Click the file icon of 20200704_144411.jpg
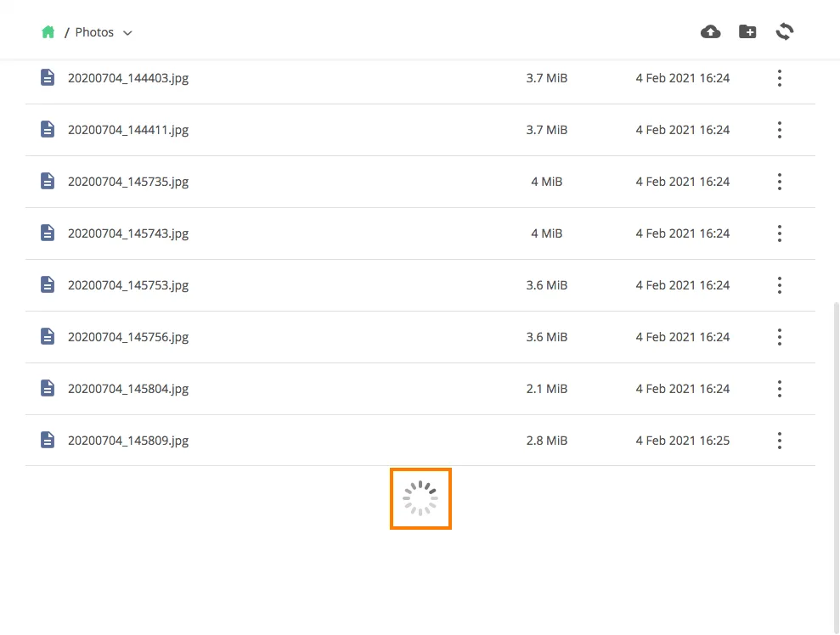Screen dimensions: 840x635 click(48, 130)
